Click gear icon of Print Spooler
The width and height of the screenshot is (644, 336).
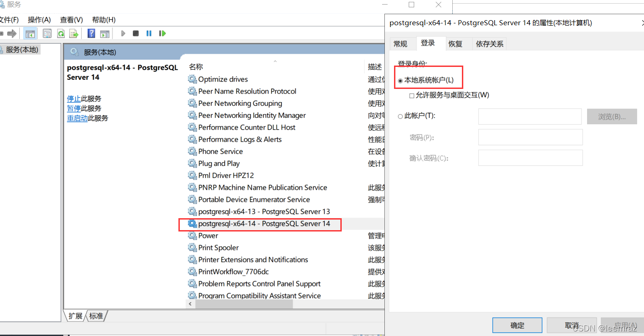pyautogui.click(x=192, y=248)
